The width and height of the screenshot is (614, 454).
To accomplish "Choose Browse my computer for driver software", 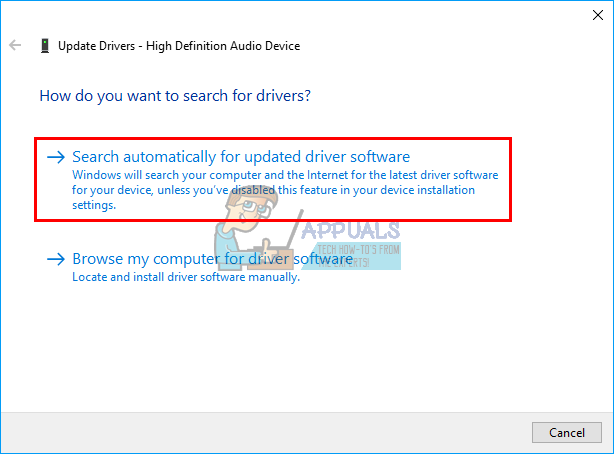I will [x=213, y=259].
